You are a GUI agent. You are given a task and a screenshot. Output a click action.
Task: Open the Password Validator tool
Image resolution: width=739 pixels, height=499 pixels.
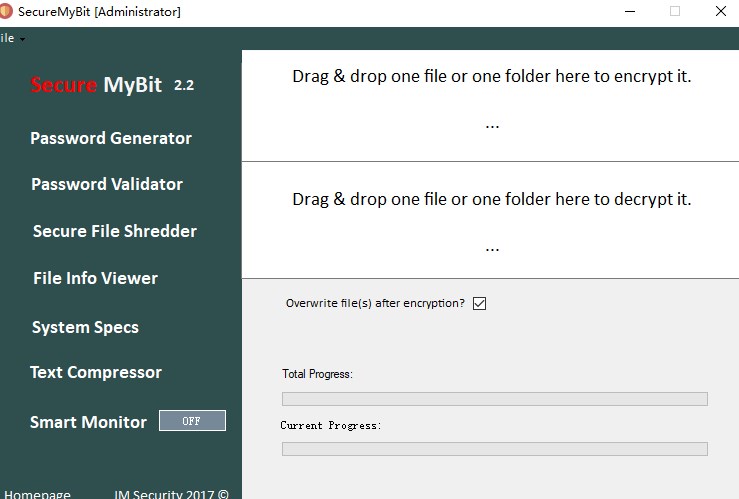click(107, 184)
